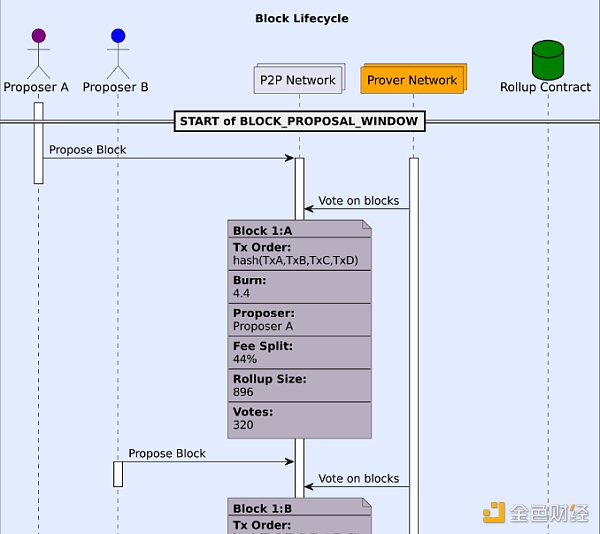Click the Block Lifecycle diagram title

[x=301, y=18]
